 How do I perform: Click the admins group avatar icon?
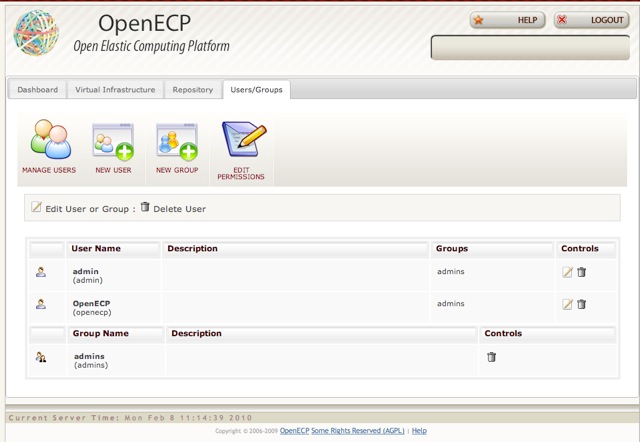[41, 357]
